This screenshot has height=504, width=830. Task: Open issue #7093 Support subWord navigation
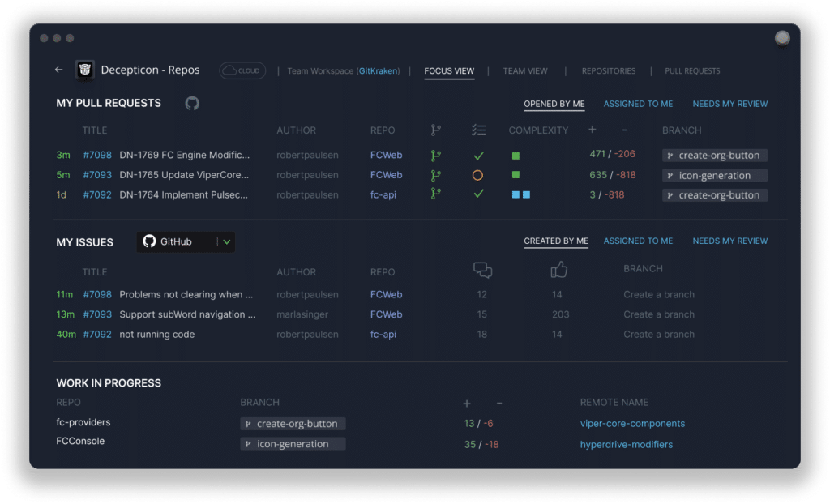tap(169, 314)
